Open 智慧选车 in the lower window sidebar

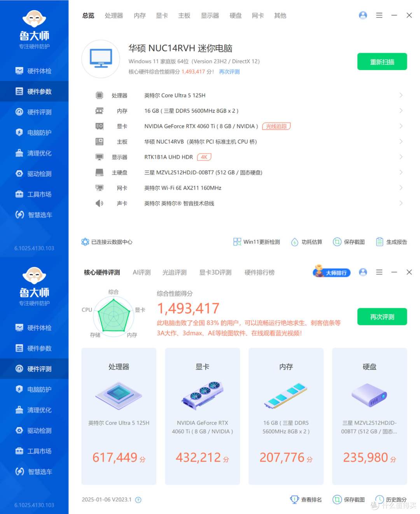point(34,472)
